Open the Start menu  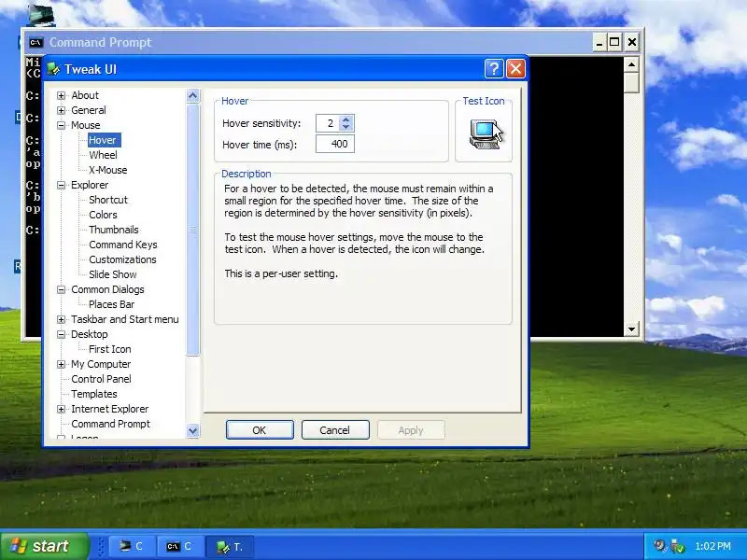click(45, 546)
